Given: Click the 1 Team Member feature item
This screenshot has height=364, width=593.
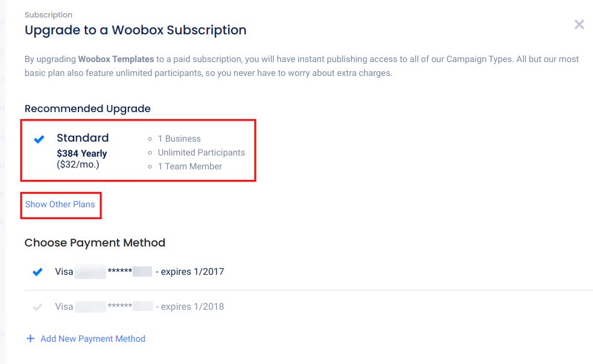Looking at the screenshot, I should [x=189, y=166].
